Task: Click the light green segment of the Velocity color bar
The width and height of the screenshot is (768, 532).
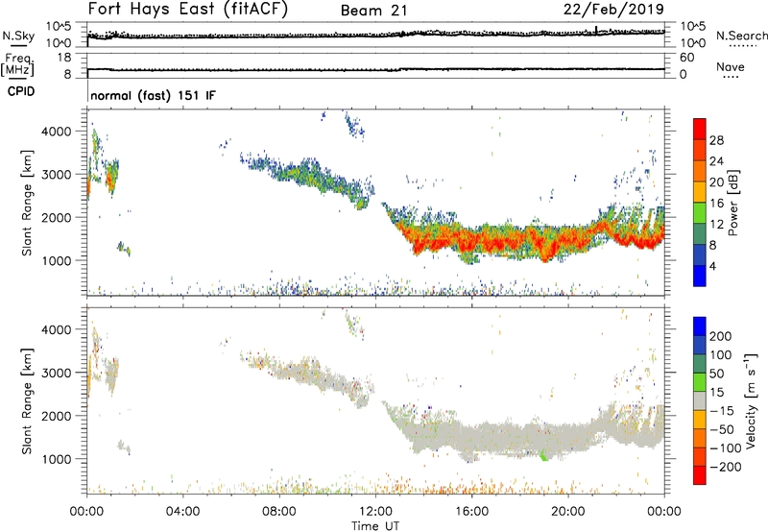Action: coord(700,382)
